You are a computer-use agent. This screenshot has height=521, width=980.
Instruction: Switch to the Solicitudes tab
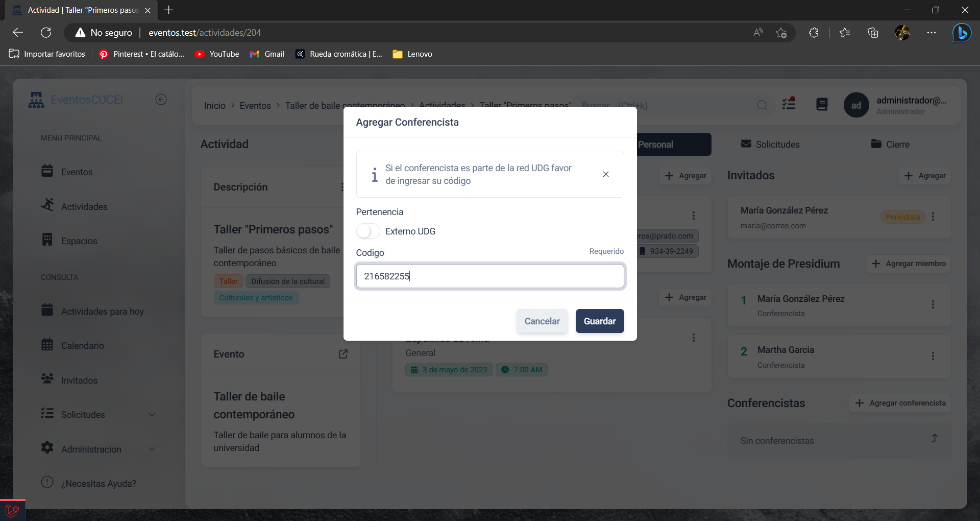click(770, 145)
